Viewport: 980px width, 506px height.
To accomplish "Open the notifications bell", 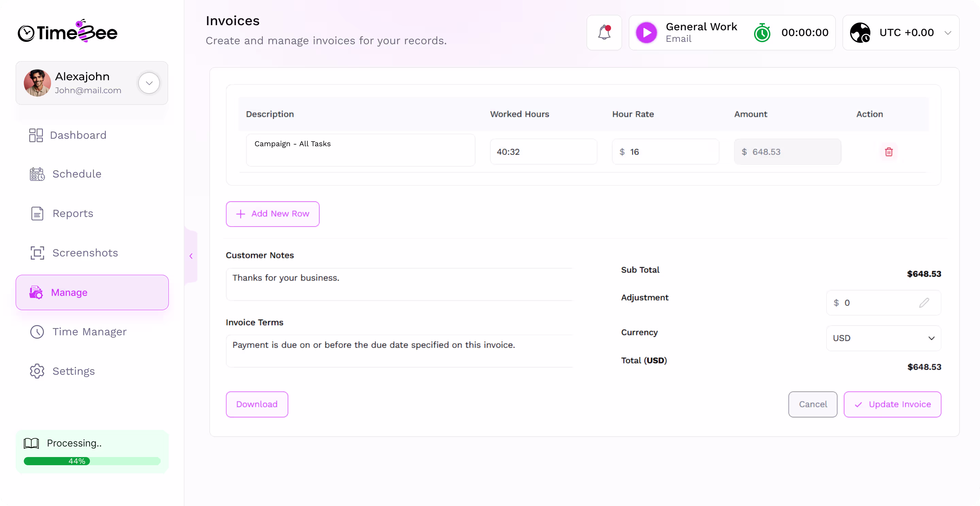I will click(604, 33).
